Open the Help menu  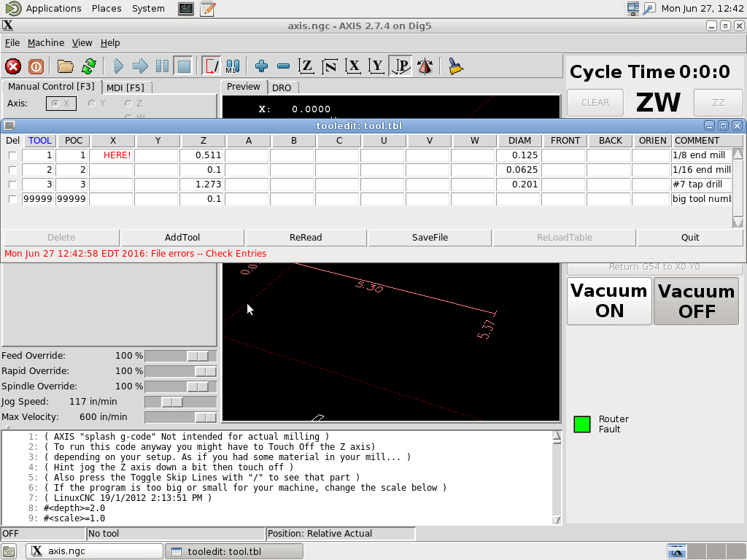pos(110,43)
